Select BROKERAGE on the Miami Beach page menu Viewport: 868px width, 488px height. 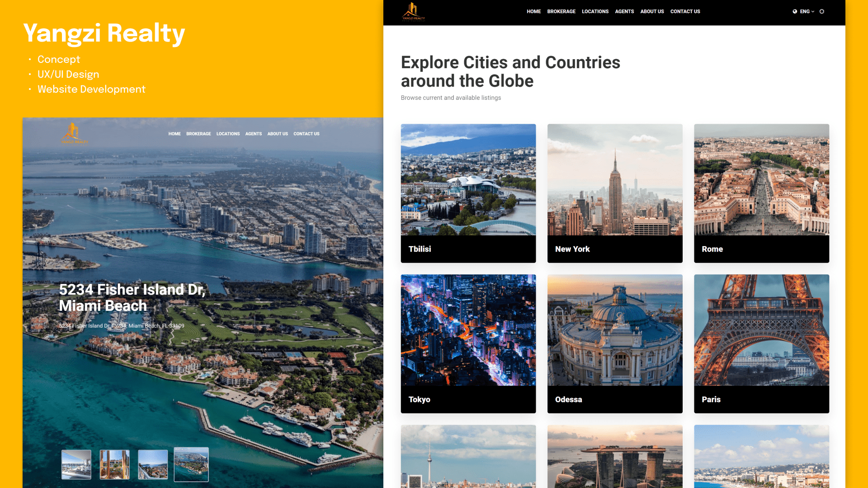pyautogui.click(x=198, y=134)
